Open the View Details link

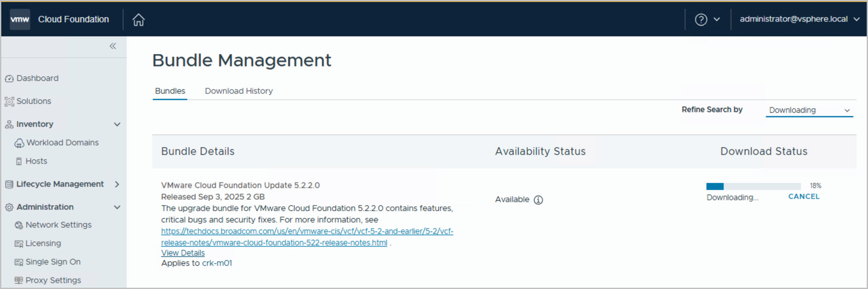(183, 253)
